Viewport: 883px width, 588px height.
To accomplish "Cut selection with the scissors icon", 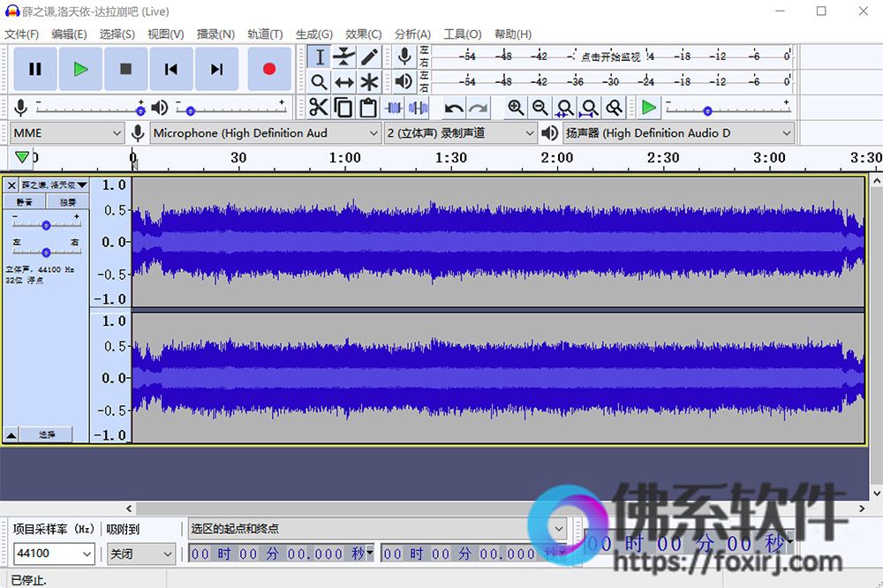I will point(319,107).
